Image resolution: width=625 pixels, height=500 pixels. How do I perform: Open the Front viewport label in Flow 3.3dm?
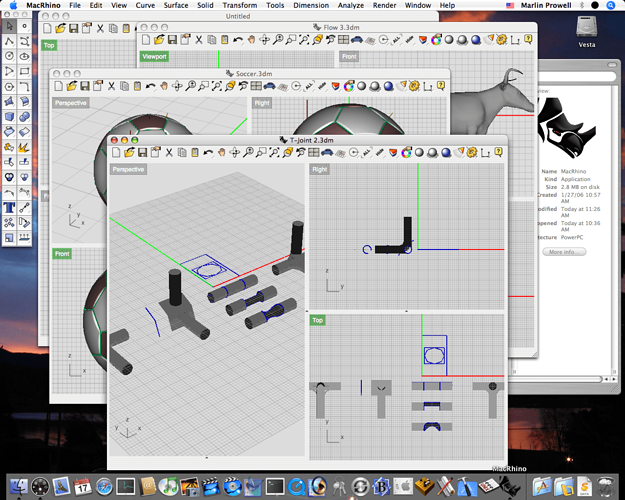click(x=349, y=57)
